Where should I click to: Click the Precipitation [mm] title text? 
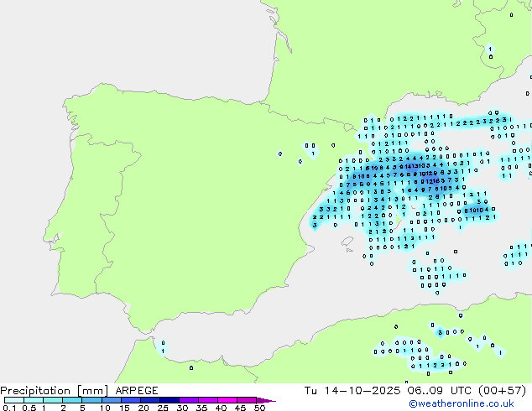(x=50, y=391)
